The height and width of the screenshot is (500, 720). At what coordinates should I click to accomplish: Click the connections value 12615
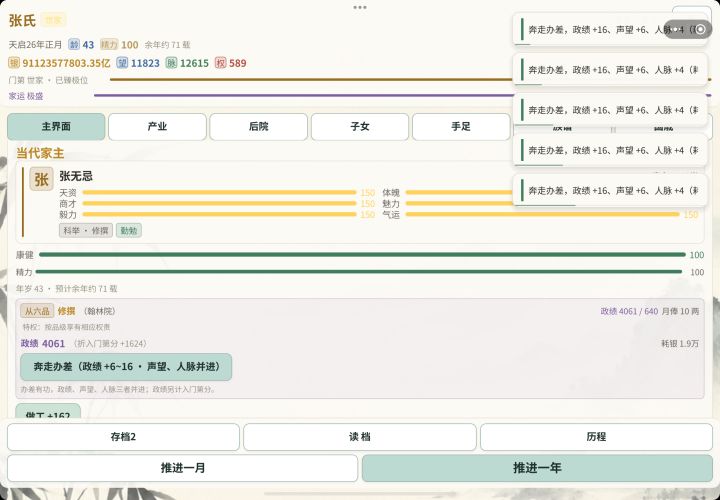pos(194,63)
